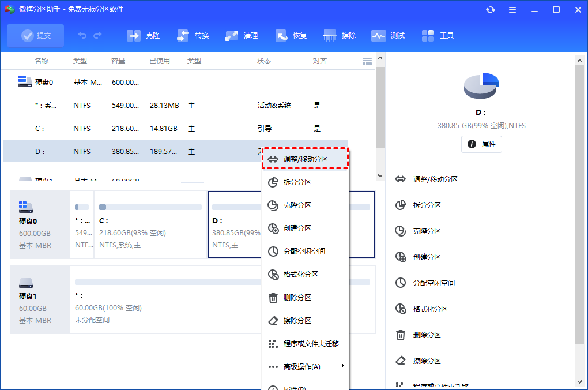Open 属性 for the D: partition
This screenshot has width=588, height=390.
point(481,144)
